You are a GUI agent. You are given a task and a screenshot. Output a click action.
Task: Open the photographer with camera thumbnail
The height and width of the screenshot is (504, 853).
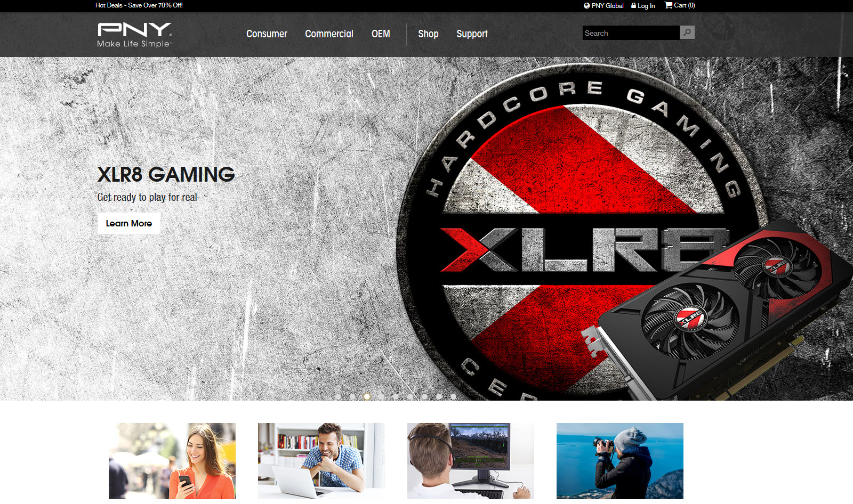(619, 461)
